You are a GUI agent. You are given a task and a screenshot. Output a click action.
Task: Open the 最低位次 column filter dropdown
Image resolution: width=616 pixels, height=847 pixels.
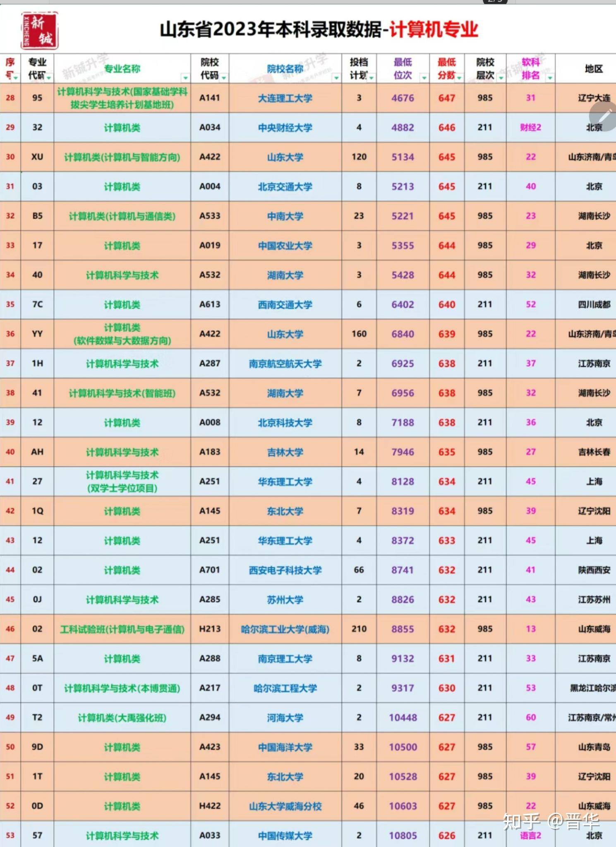pos(424,78)
